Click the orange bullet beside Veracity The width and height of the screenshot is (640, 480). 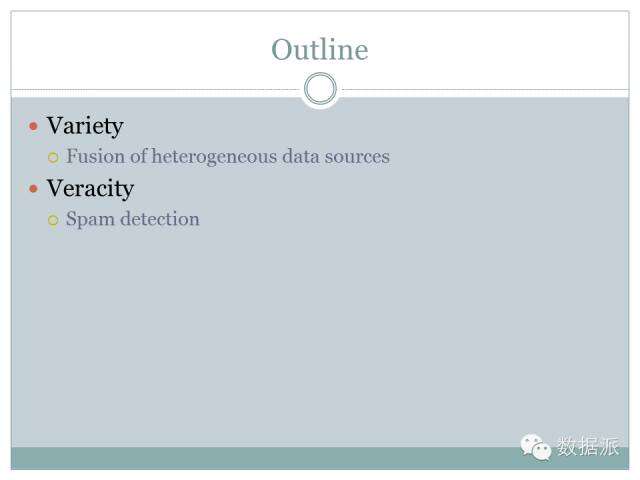(x=34, y=188)
